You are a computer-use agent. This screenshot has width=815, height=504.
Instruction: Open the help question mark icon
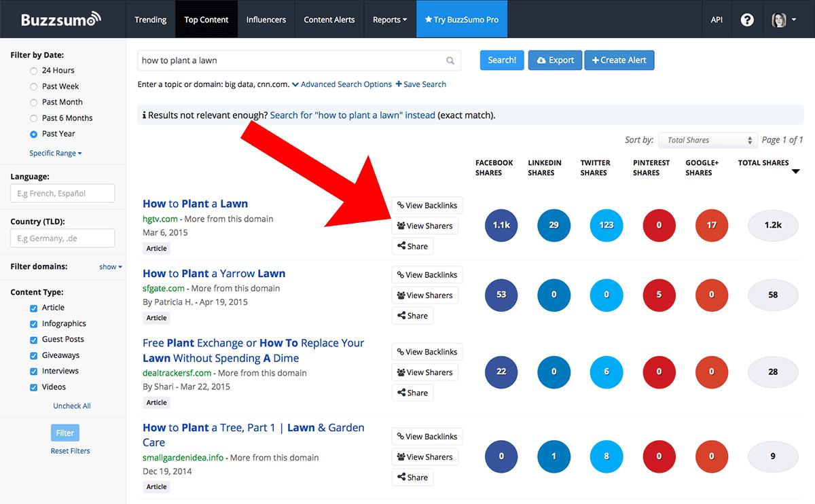tap(747, 20)
